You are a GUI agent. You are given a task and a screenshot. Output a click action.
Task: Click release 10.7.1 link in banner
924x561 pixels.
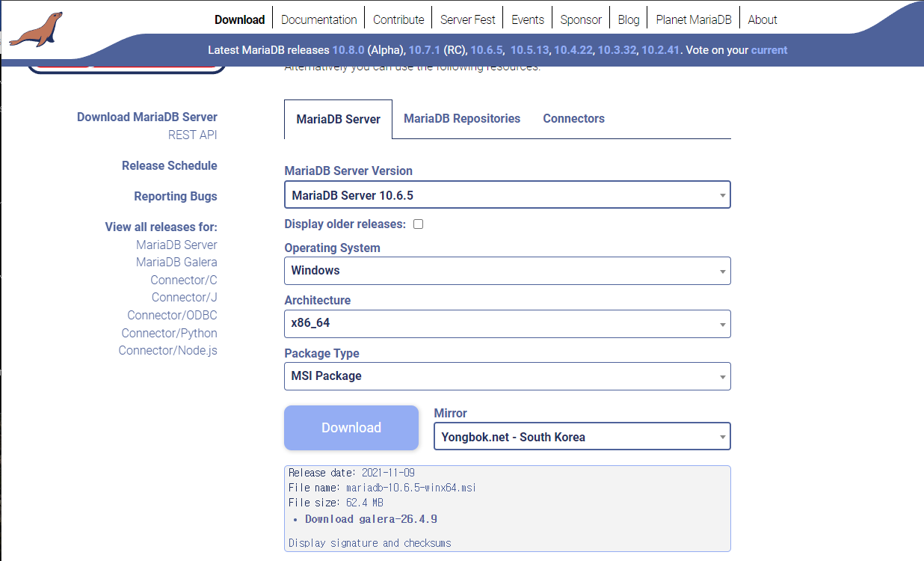(x=425, y=50)
